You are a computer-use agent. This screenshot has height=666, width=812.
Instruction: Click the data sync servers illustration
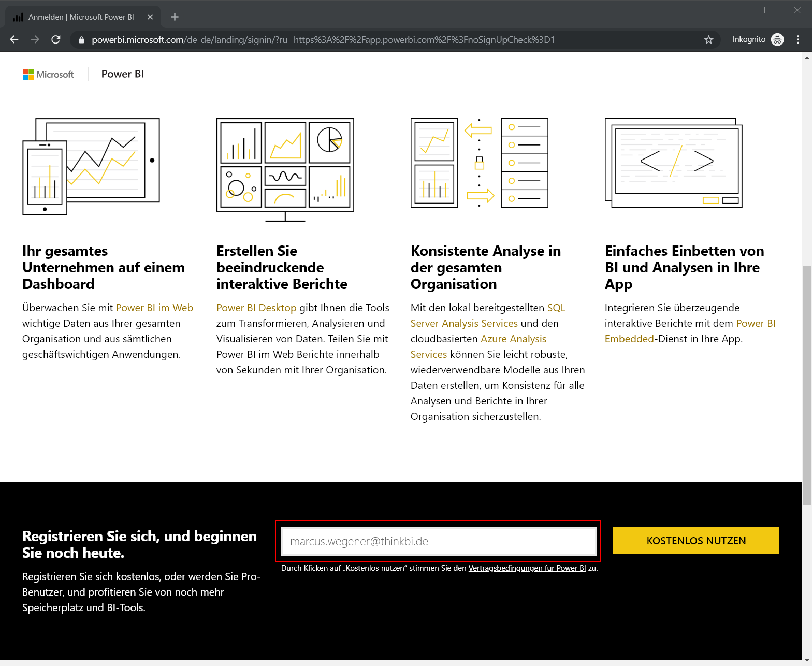(x=480, y=163)
